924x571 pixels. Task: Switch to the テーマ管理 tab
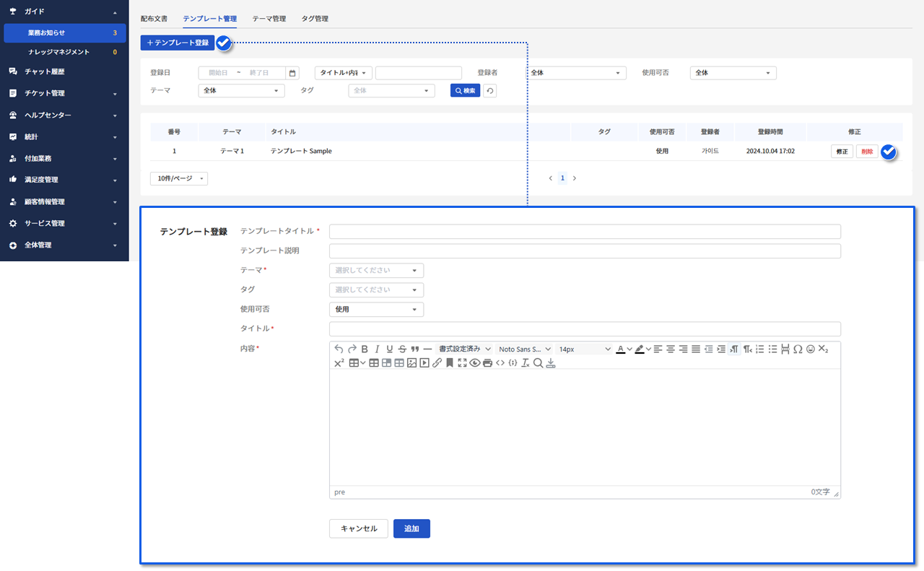pyautogui.click(x=269, y=18)
